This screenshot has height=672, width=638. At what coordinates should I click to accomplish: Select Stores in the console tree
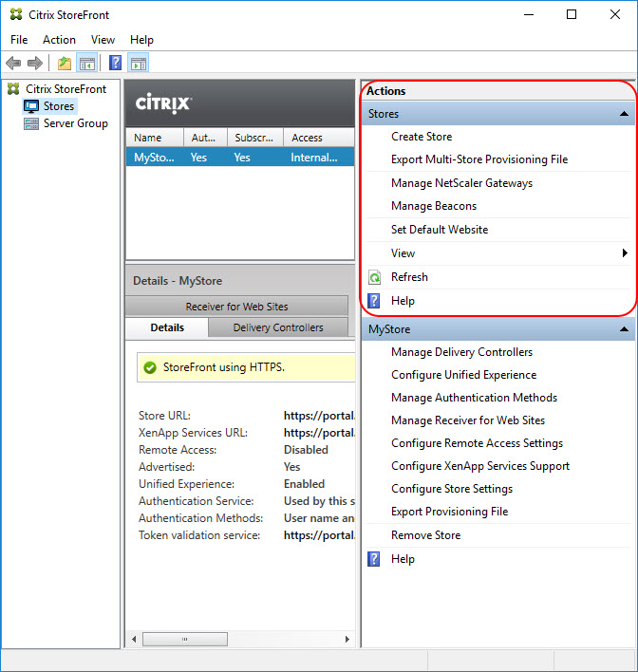pyautogui.click(x=59, y=106)
